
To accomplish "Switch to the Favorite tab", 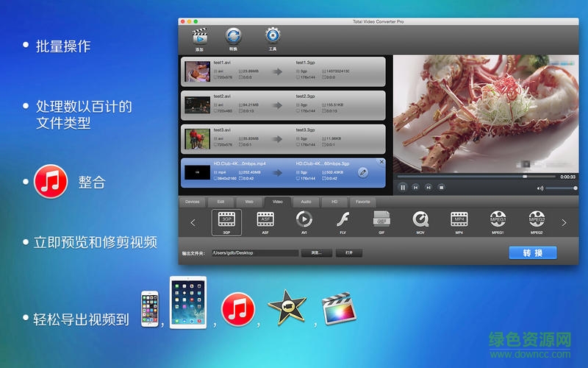I will click(x=362, y=202).
